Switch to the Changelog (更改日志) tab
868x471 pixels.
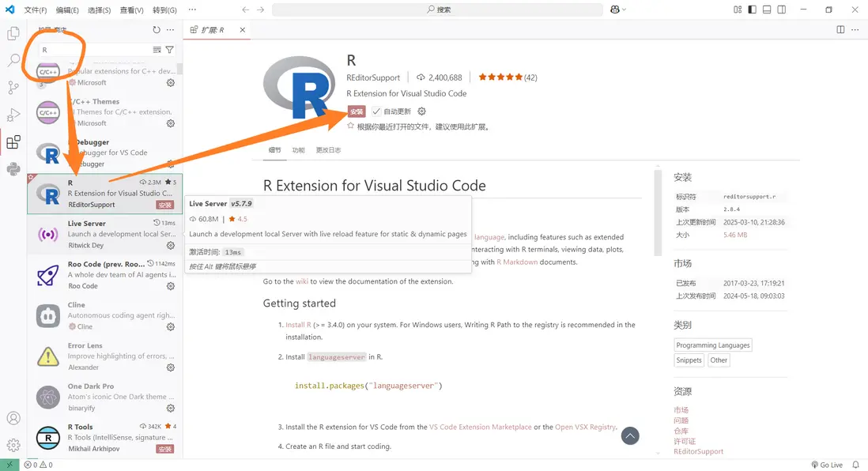point(328,150)
